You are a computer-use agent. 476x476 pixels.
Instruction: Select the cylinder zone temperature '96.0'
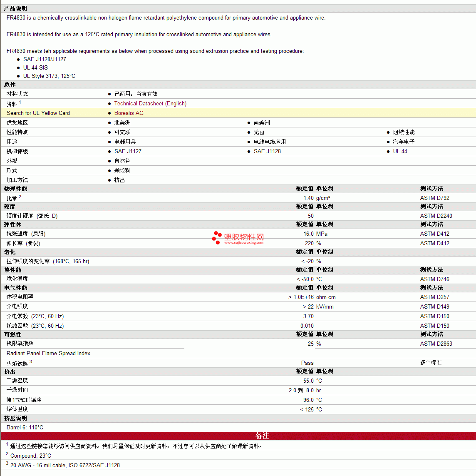(x=308, y=400)
